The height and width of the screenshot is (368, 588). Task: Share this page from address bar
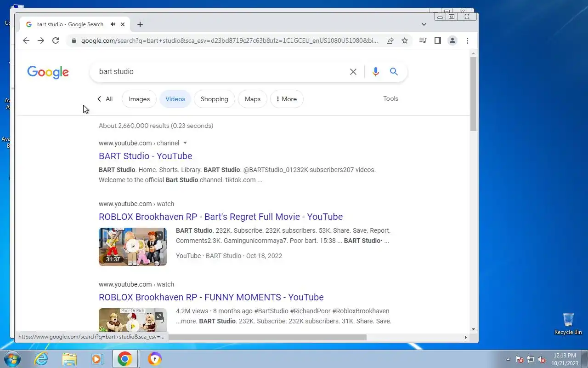pos(390,40)
